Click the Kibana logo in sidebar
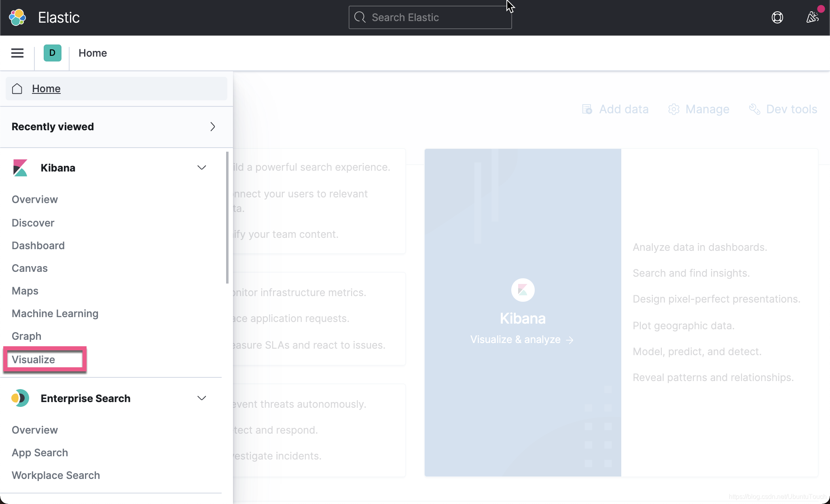This screenshot has height=504, width=830. pyautogui.click(x=20, y=168)
